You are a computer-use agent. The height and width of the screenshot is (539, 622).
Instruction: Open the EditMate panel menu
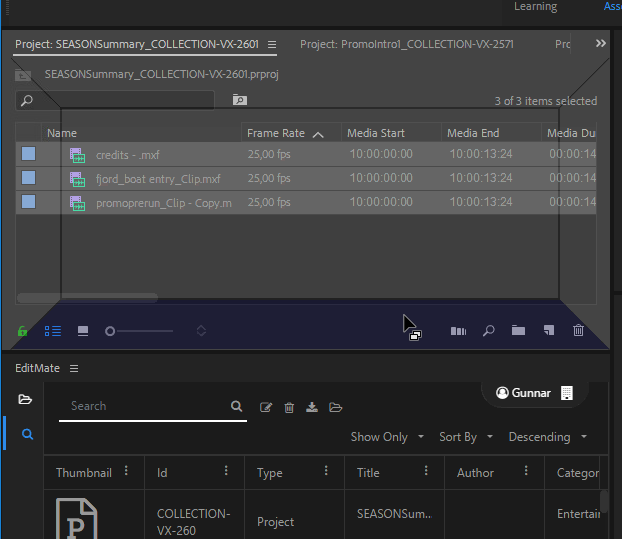(x=74, y=368)
